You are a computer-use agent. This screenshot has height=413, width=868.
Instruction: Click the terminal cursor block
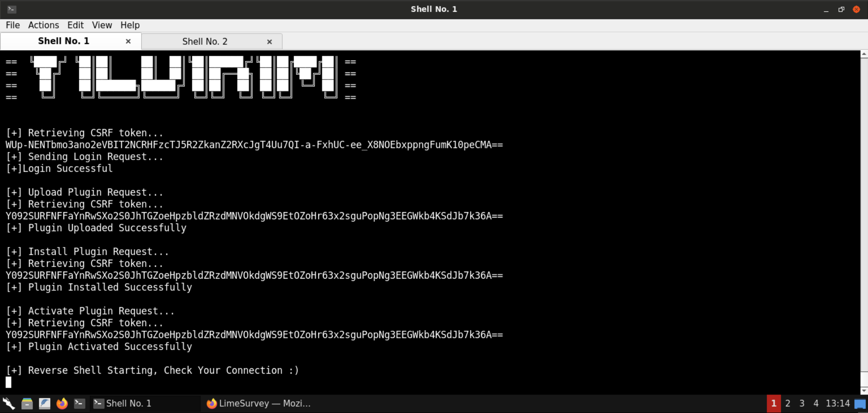point(8,382)
